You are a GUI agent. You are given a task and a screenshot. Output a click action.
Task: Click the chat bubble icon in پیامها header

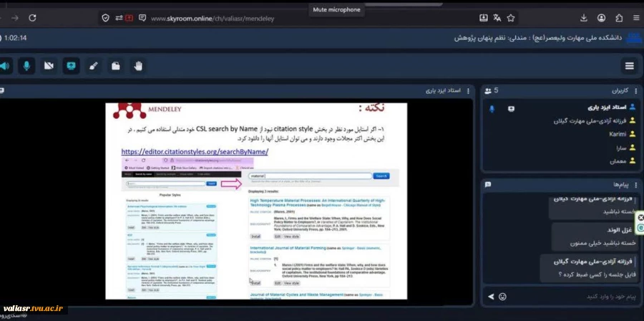(x=488, y=185)
